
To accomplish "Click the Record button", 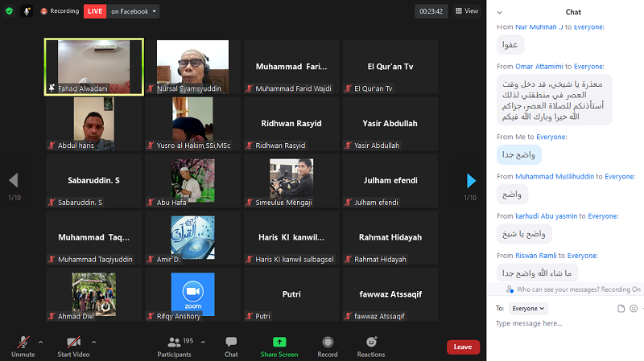I will click(328, 347).
